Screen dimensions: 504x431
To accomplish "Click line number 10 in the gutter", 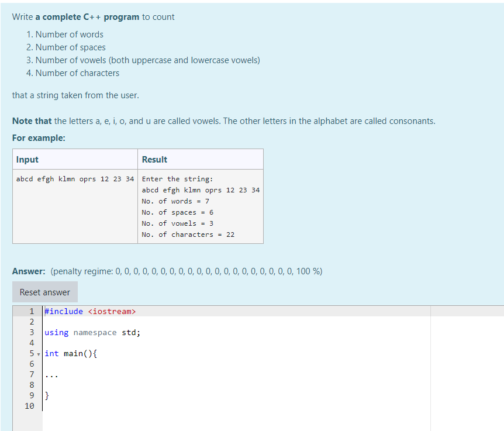I will (29, 406).
